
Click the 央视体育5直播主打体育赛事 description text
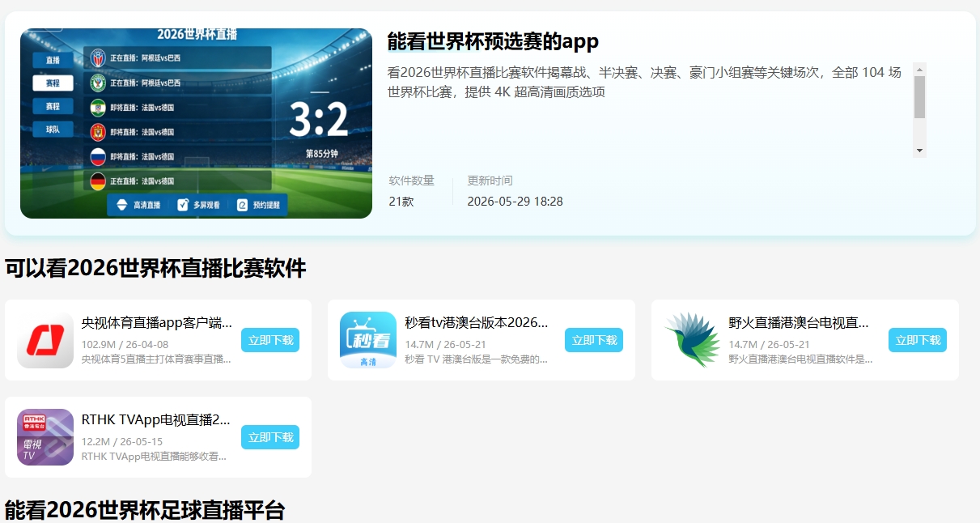point(156,359)
